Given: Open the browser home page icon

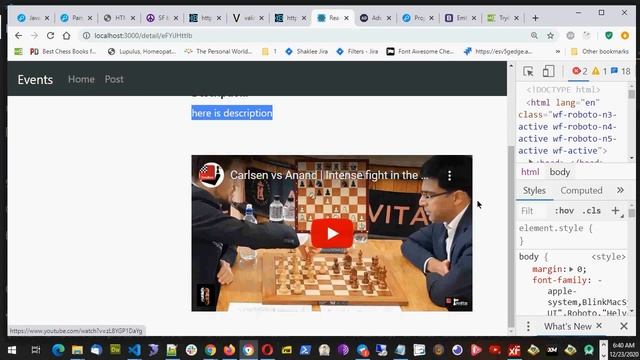Looking at the screenshot, I should [x=67, y=36].
